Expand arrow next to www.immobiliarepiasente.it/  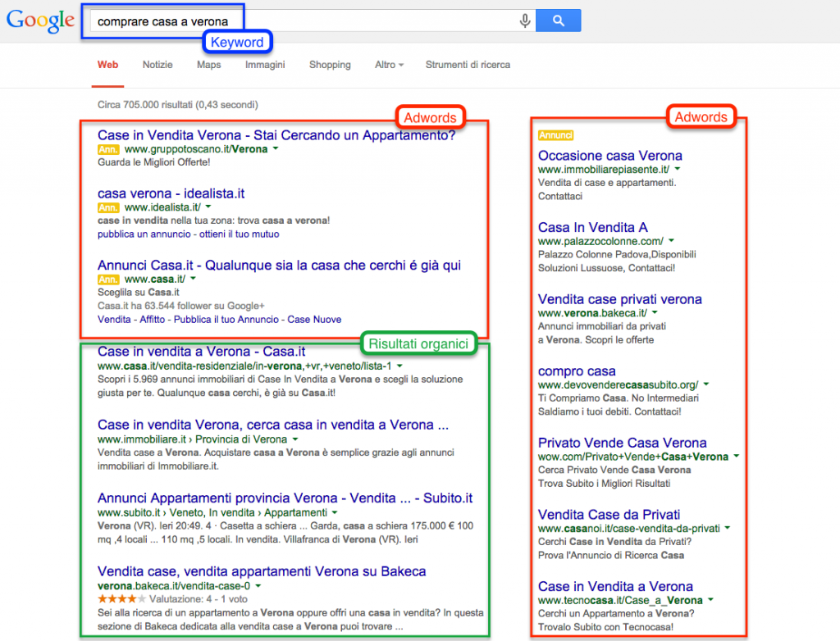point(678,169)
